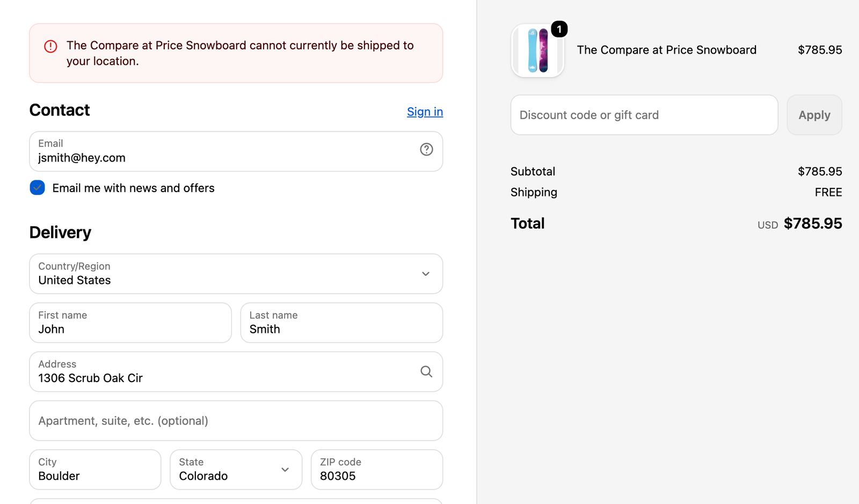This screenshot has width=859, height=504.
Task: Open the State dropdown showing Colorado
Action: 236,470
